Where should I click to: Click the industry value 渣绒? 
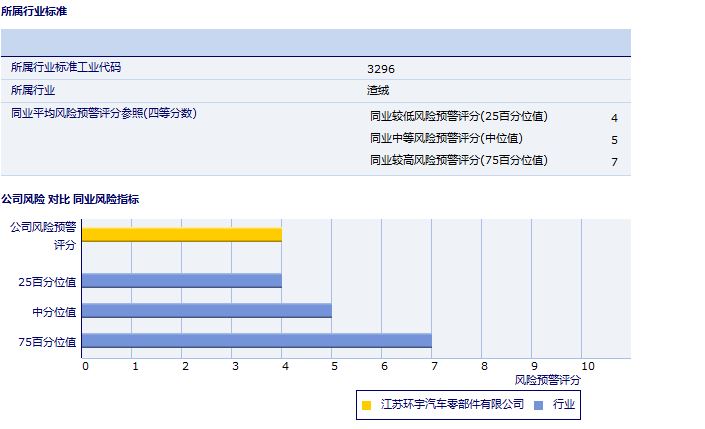[x=378, y=90]
